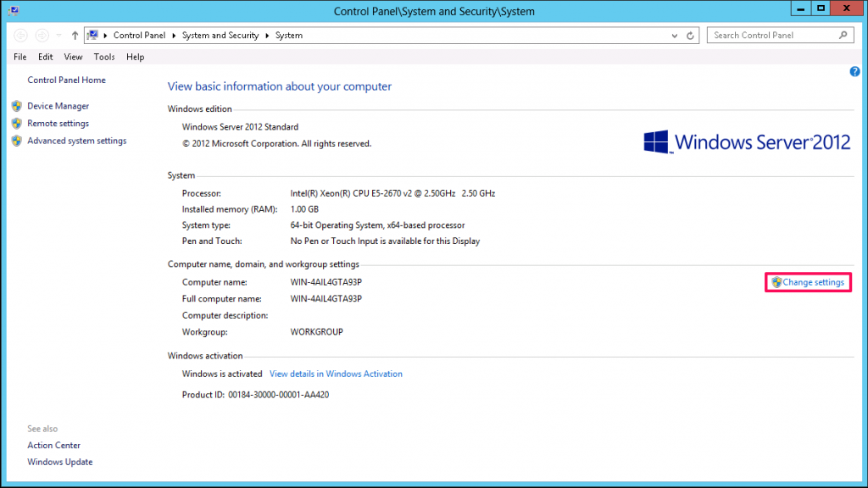Viewport: 868px width, 488px height.
Task: Click the forward arrow navigation button
Action: pos(42,36)
